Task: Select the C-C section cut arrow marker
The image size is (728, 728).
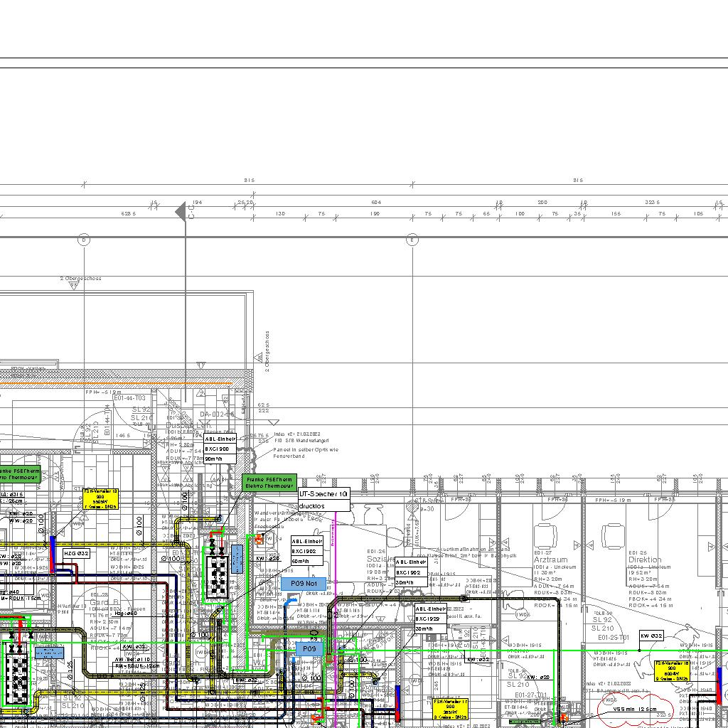Action: [182, 212]
